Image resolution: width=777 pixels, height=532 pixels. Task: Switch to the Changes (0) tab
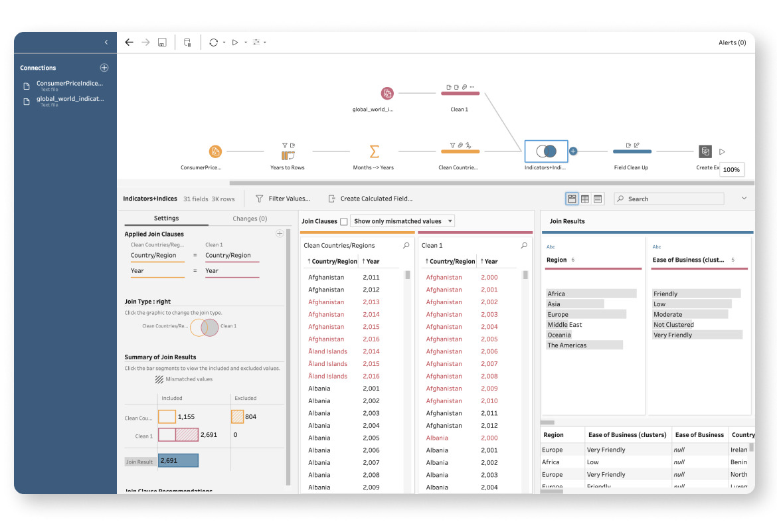(x=250, y=218)
